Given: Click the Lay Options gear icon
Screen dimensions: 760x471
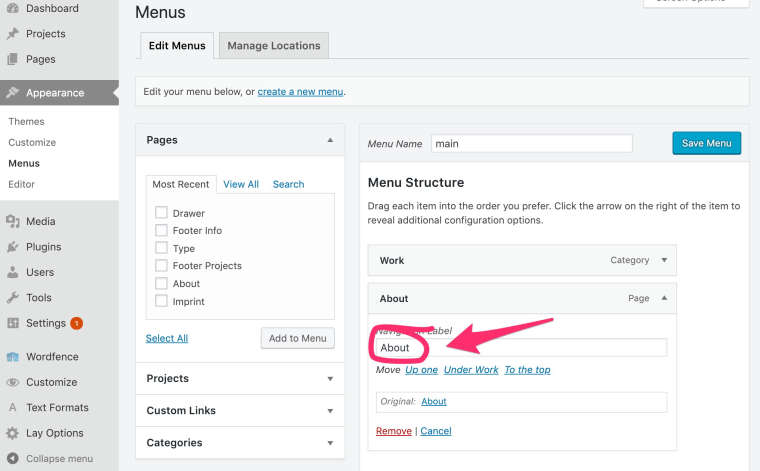Looking at the screenshot, I should [12, 434].
